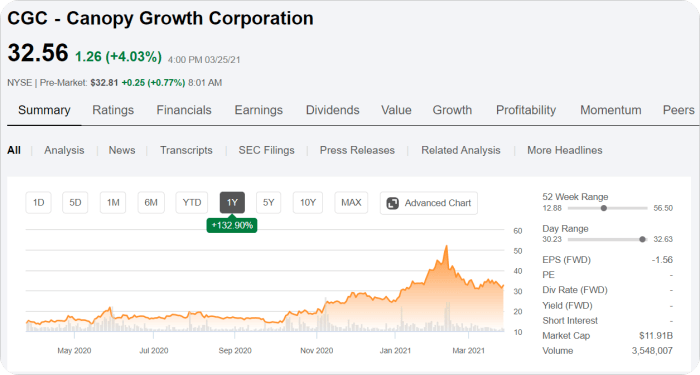This screenshot has height=375, width=700.
Task: Open the Advanced Chart expand icon
Action: pos(392,203)
